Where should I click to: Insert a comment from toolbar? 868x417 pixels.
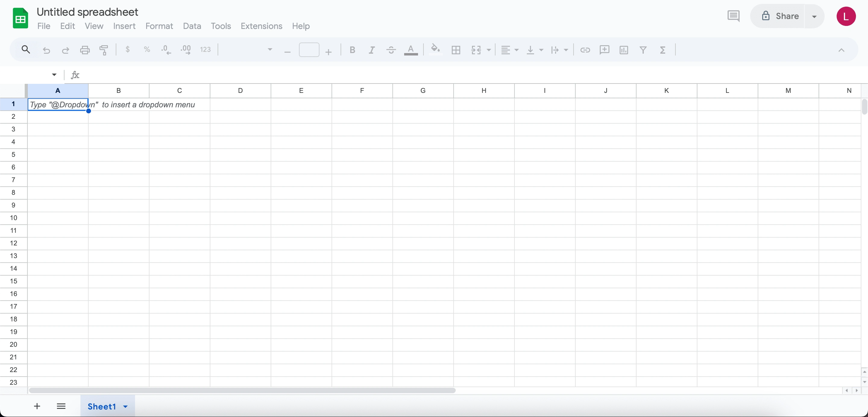[x=604, y=50]
